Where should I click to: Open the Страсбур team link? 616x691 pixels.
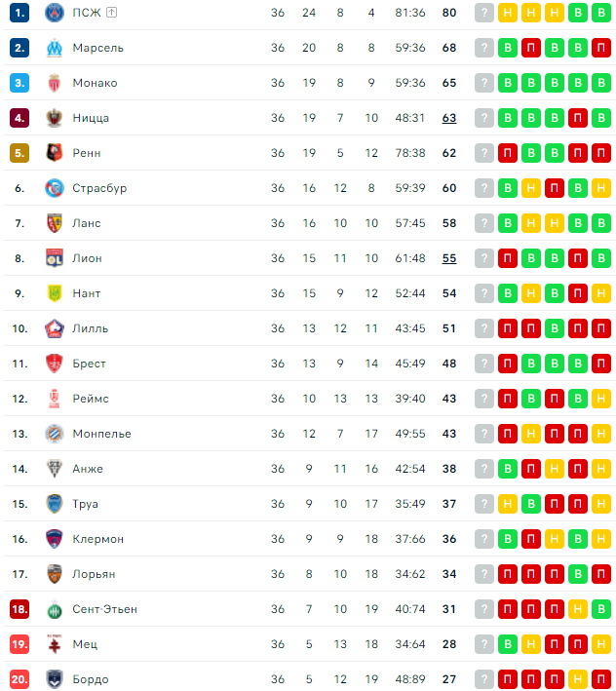[99, 188]
